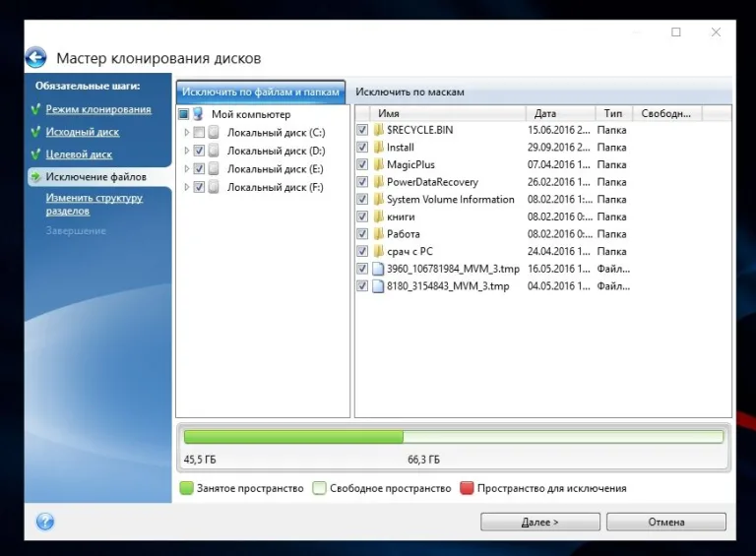756x556 pixels.
Task: Open the Целевой диск step link
Action: 79,154
